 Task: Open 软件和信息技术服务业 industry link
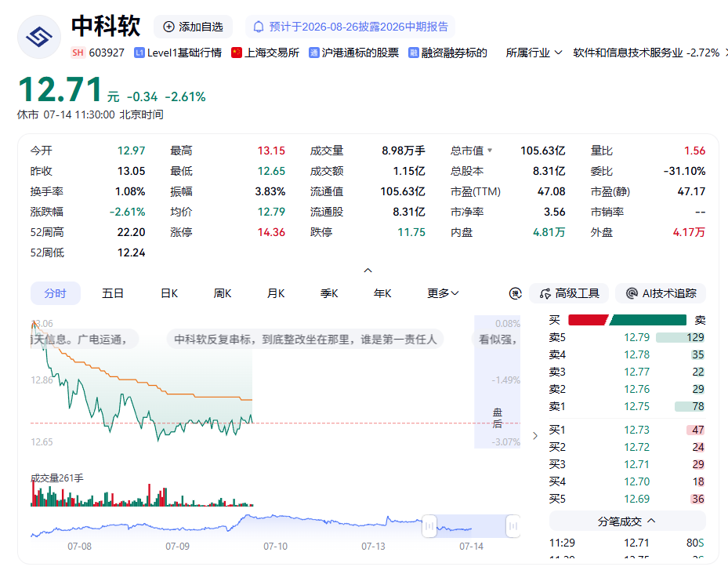point(646,53)
